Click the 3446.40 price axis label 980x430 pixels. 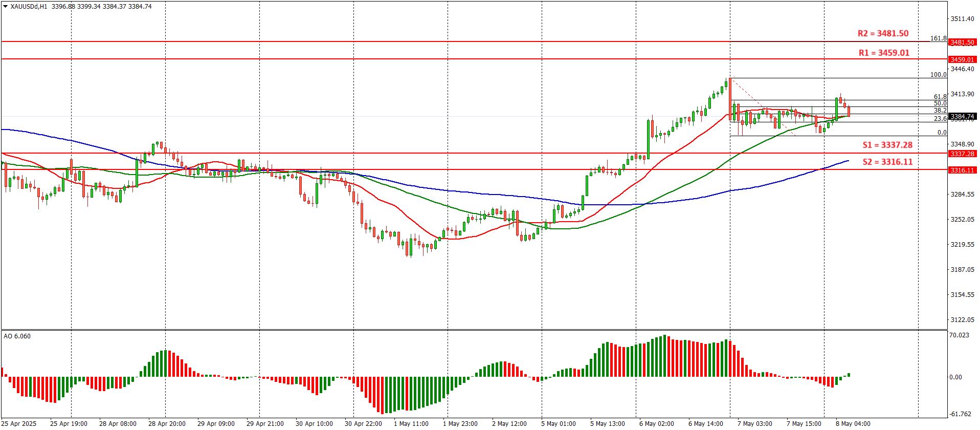[962, 69]
